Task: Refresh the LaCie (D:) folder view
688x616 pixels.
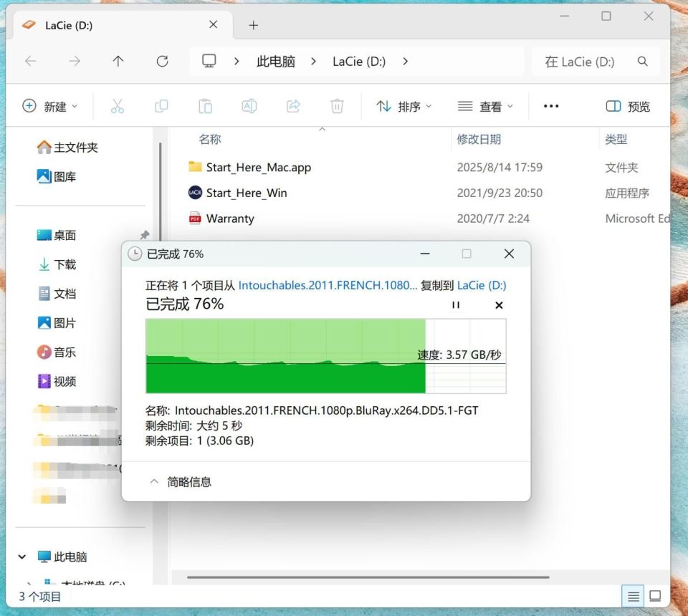Action: pos(163,61)
